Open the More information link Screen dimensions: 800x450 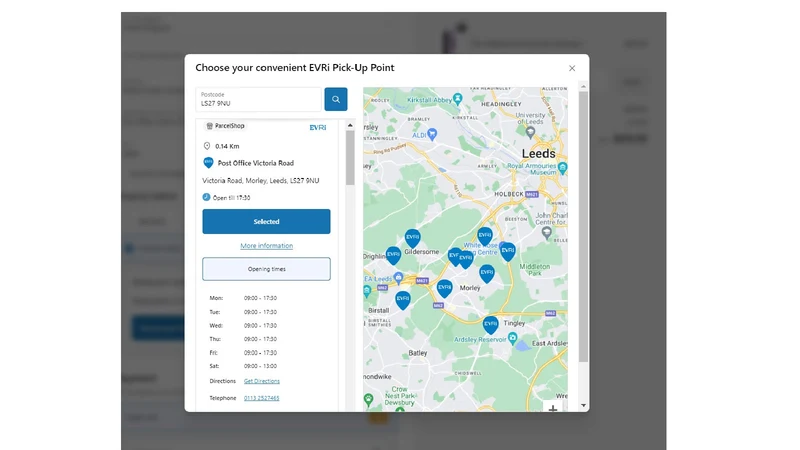tap(266, 245)
